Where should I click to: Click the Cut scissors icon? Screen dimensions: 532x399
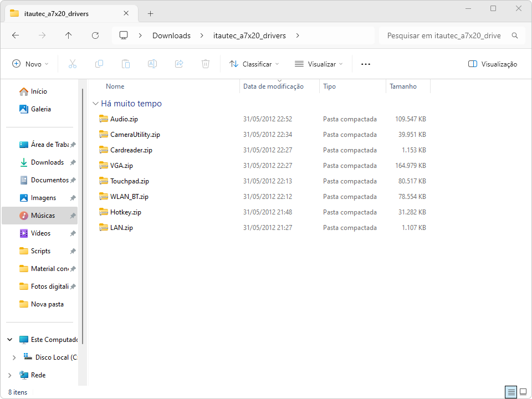[72, 64]
